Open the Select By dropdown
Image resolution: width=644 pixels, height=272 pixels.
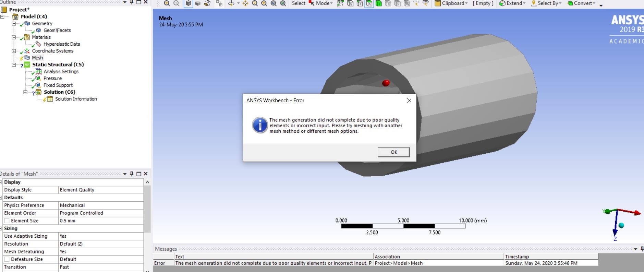tap(546, 3)
